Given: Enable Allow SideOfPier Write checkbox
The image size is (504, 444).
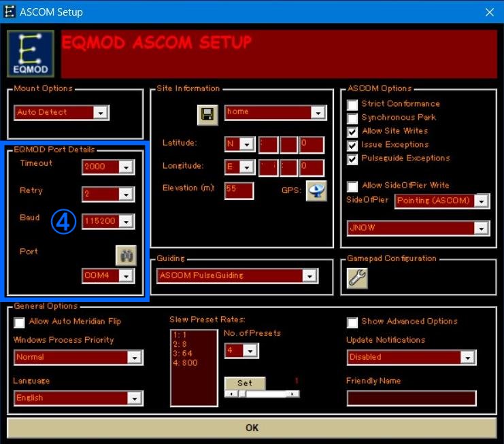Looking at the screenshot, I should 352,186.
